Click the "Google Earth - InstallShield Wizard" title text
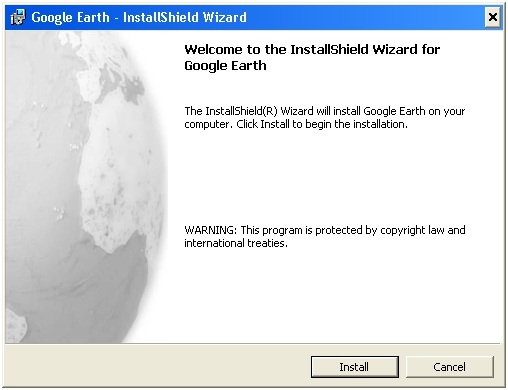 (139, 17)
